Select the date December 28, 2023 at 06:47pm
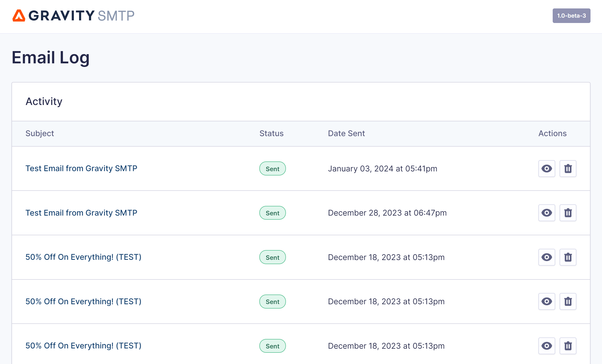Viewport: 602px width, 364px height. click(387, 213)
